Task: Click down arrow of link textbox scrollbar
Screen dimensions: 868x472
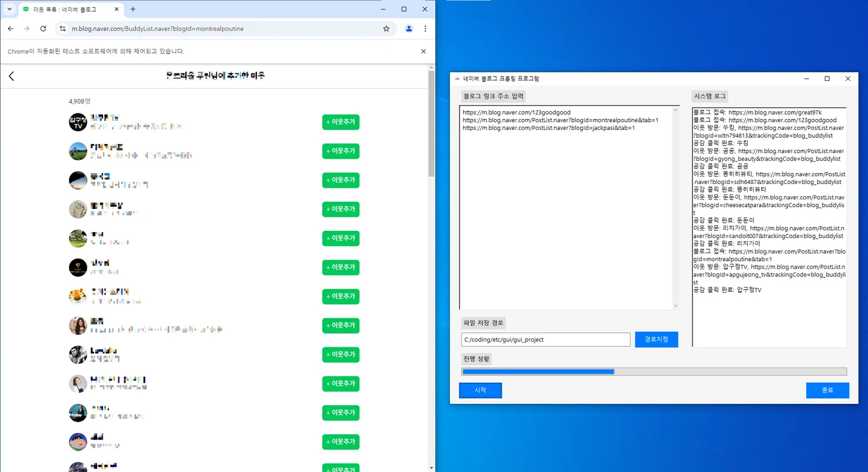Action: 676,306
